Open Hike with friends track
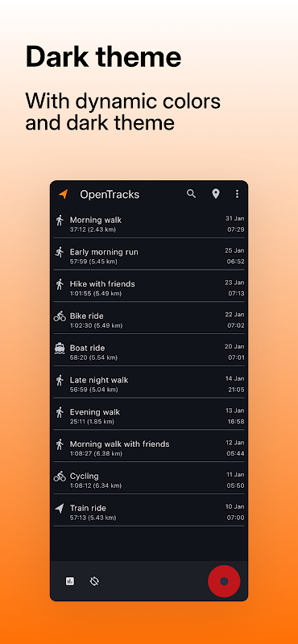298x644 pixels. click(149, 288)
